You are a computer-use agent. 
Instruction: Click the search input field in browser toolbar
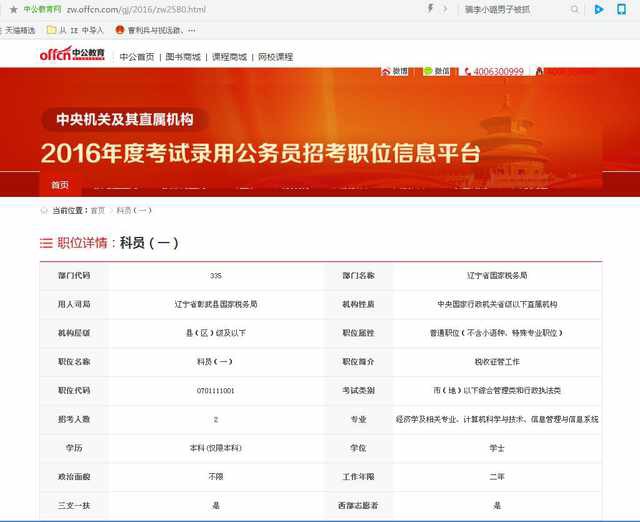(x=517, y=9)
